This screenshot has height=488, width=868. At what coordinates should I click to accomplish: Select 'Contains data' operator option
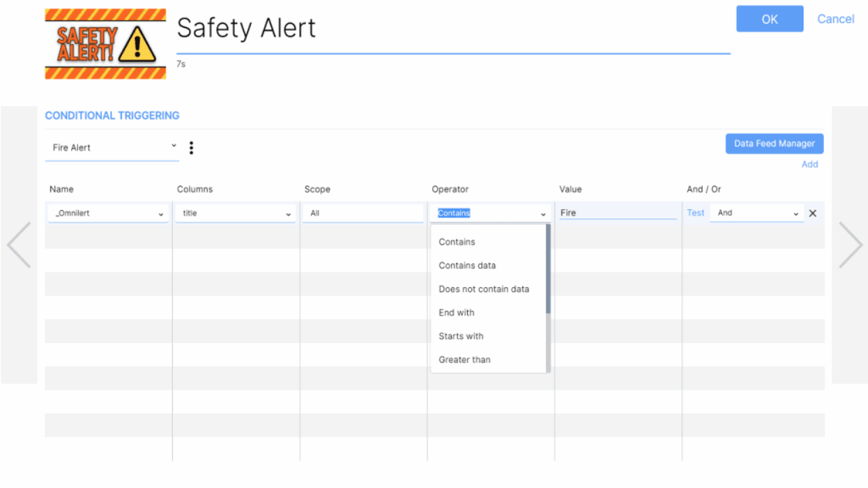[467, 266]
